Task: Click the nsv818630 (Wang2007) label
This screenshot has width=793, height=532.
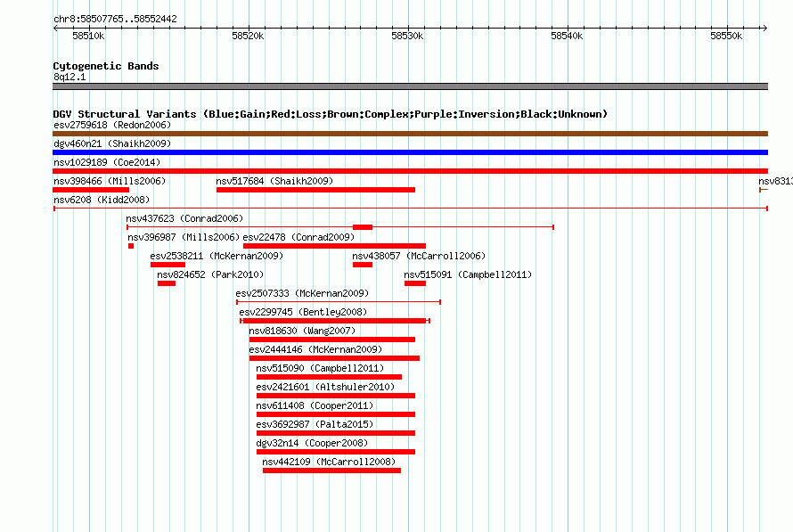Action: [x=302, y=331]
